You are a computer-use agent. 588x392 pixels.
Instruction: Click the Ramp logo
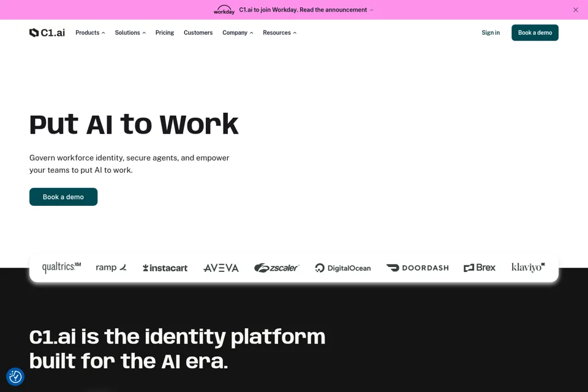point(111,268)
